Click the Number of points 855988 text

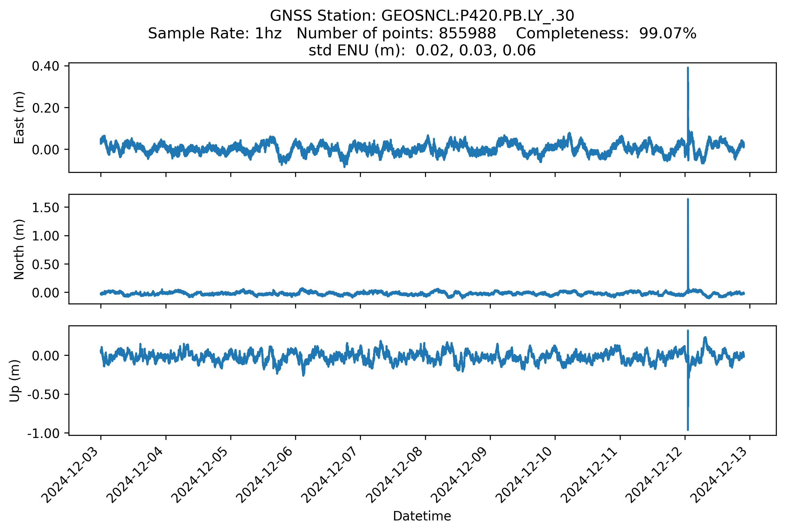point(396,33)
